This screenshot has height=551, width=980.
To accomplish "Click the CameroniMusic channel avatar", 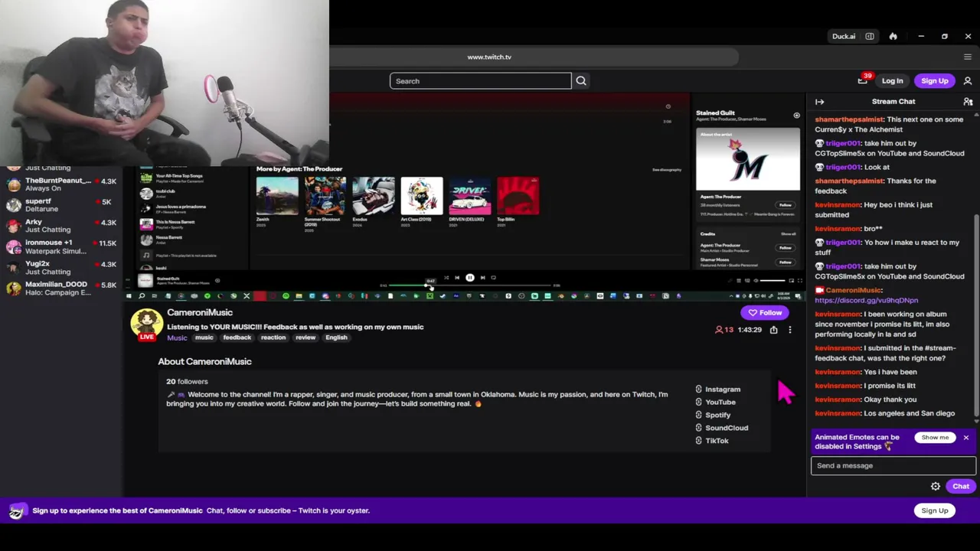I will 146,324.
